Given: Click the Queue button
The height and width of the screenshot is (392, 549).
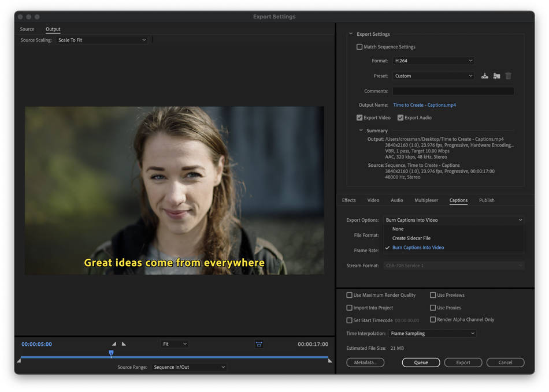Looking at the screenshot, I should click(421, 363).
